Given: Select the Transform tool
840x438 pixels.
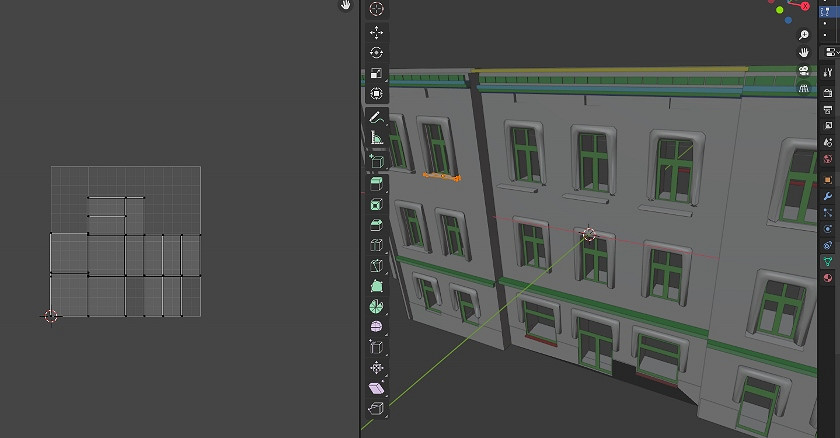Looking at the screenshot, I should 377,94.
